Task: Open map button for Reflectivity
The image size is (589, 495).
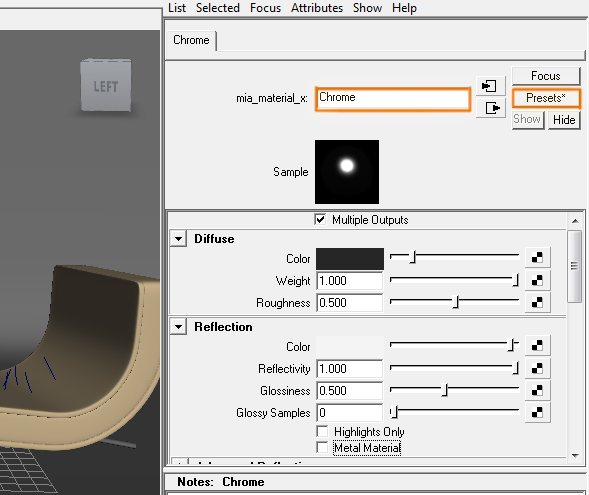Action: point(537,368)
